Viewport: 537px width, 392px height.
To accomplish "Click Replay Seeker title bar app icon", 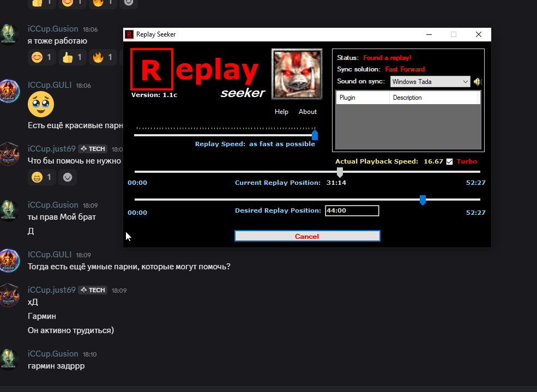I will tap(129, 34).
